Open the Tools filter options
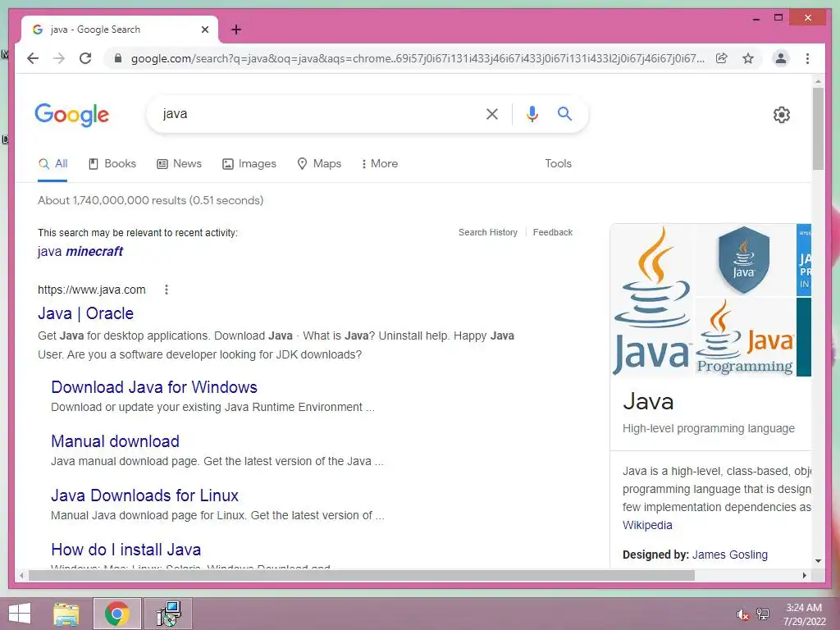 click(558, 164)
